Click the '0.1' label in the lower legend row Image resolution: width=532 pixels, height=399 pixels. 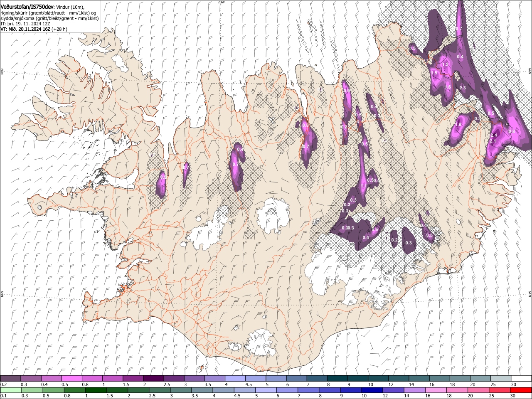pos(3,396)
